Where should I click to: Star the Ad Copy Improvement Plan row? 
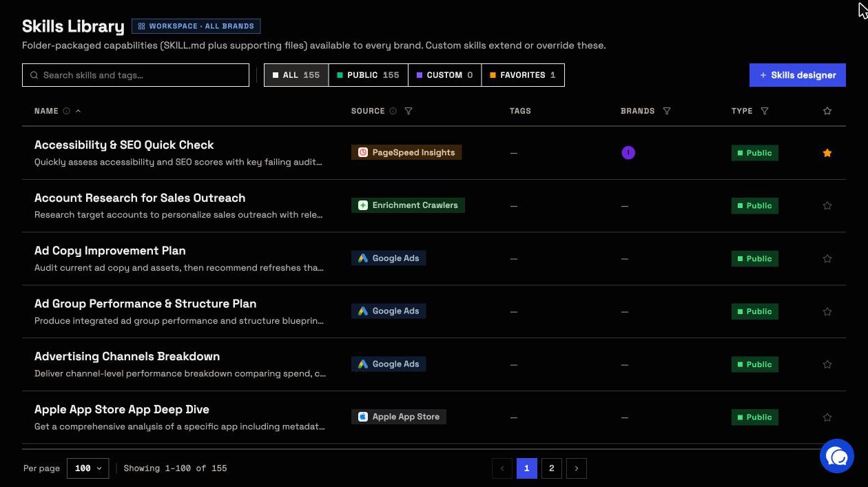[x=827, y=258]
